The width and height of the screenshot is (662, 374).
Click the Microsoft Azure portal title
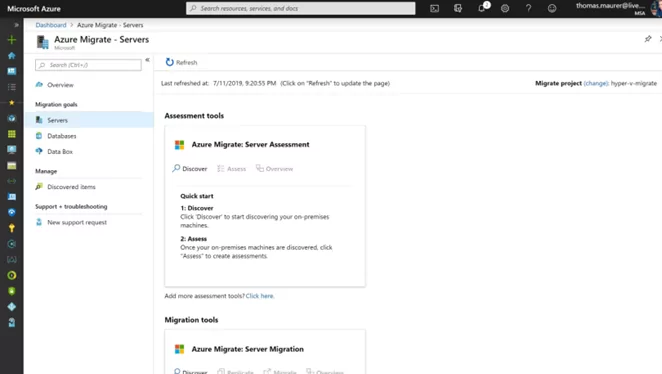coord(34,8)
